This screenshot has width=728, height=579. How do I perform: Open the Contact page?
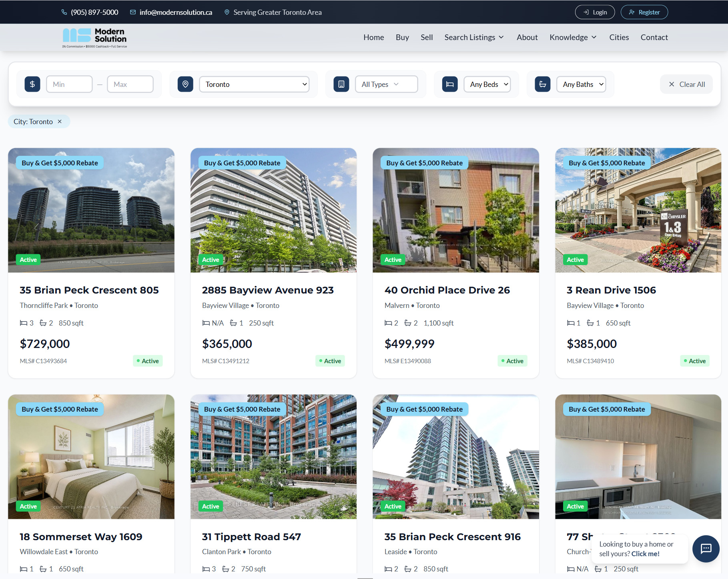coord(654,37)
